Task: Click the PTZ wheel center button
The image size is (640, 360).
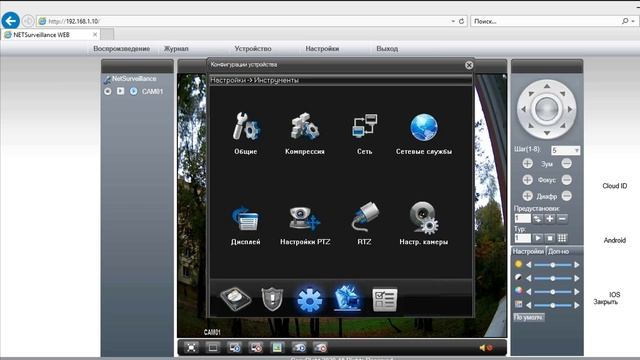Action: tap(547, 109)
